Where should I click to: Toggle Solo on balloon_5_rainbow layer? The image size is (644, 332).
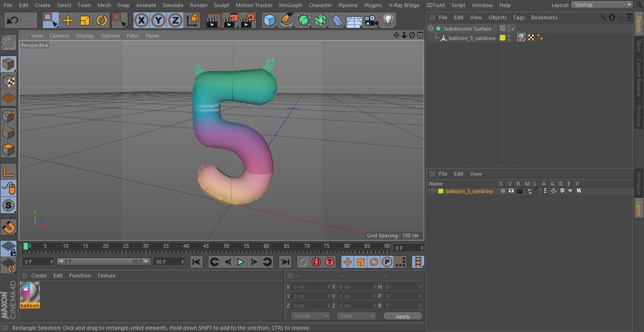503,191
